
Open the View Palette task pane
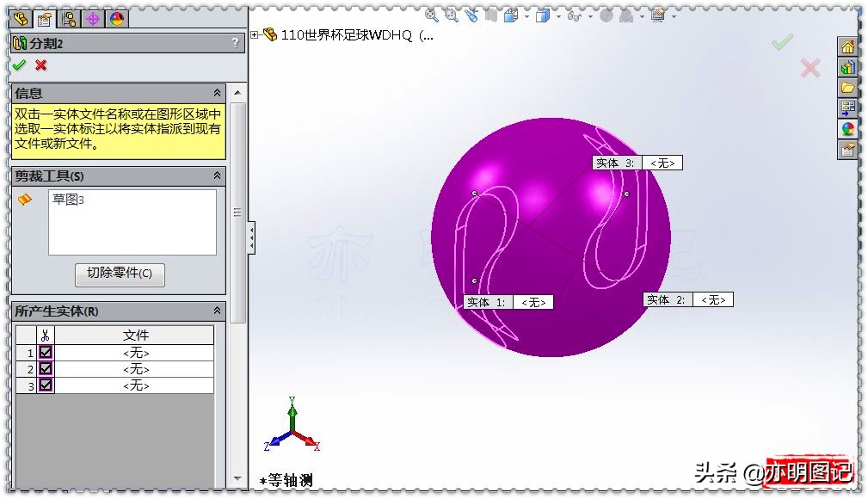[x=848, y=109]
